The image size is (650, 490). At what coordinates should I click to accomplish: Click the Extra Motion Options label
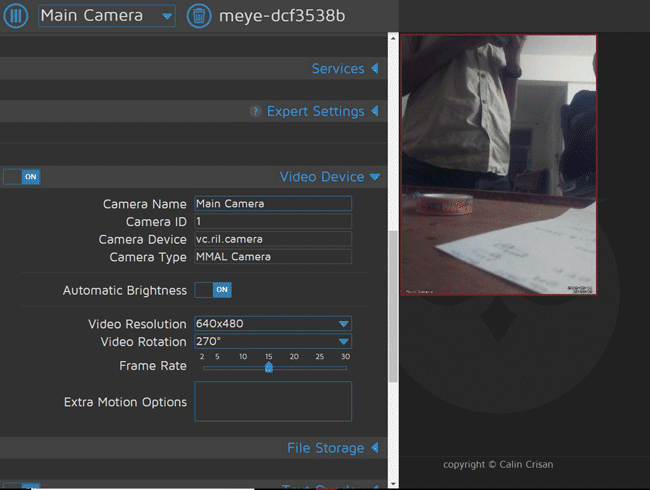coord(125,402)
